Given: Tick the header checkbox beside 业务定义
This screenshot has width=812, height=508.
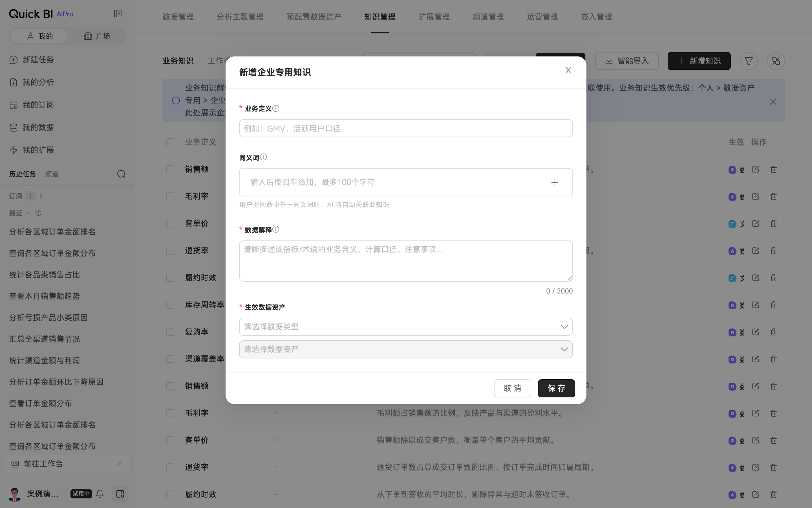Looking at the screenshot, I should 171,142.
